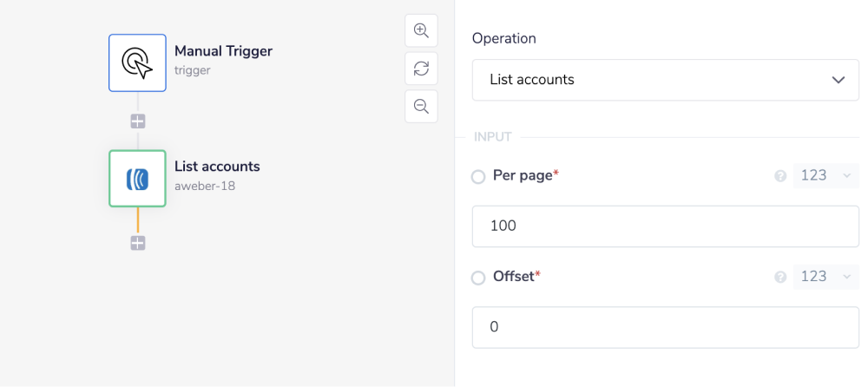Toggle the Offset radio button
868x387 pixels.
tap(478, 279)
